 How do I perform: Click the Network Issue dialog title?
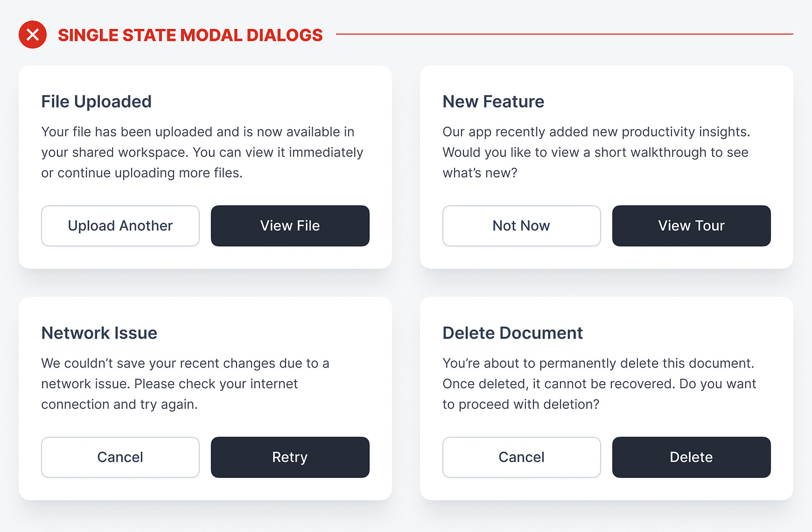(99, 333)
